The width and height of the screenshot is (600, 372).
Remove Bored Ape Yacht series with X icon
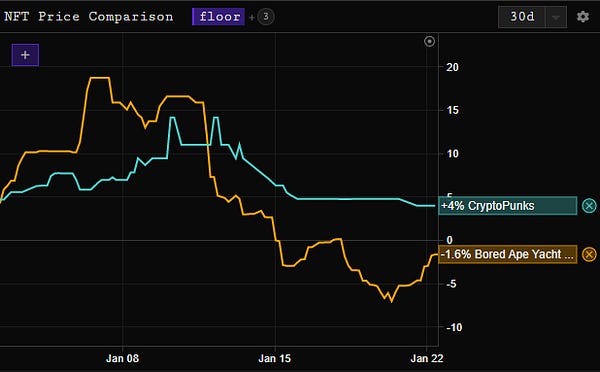coord(589,254)
